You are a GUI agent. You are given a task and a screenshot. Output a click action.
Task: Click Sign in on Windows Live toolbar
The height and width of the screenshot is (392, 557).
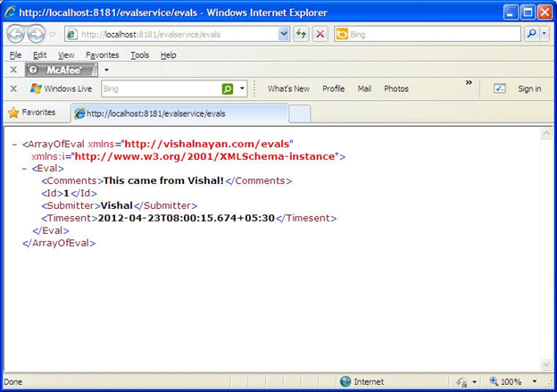pyautogui.click(x=529, y=89)
